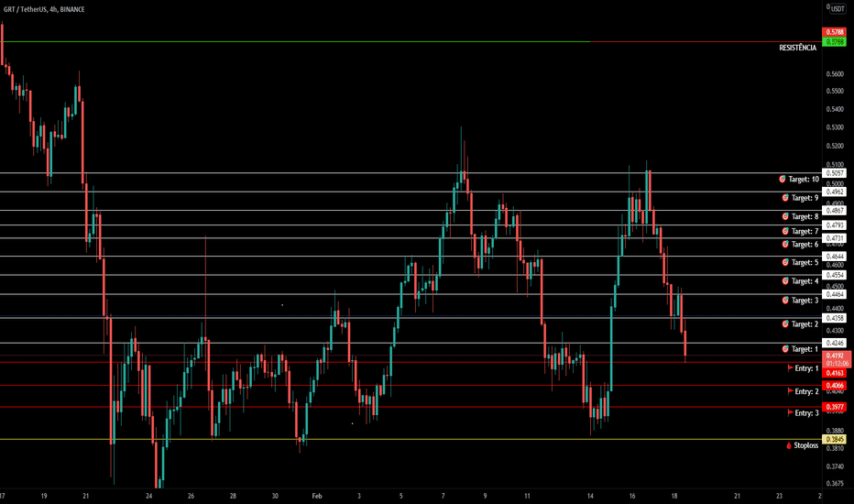
Task: Click the date 16 on the time axis
Action: [x=631, y=496]
